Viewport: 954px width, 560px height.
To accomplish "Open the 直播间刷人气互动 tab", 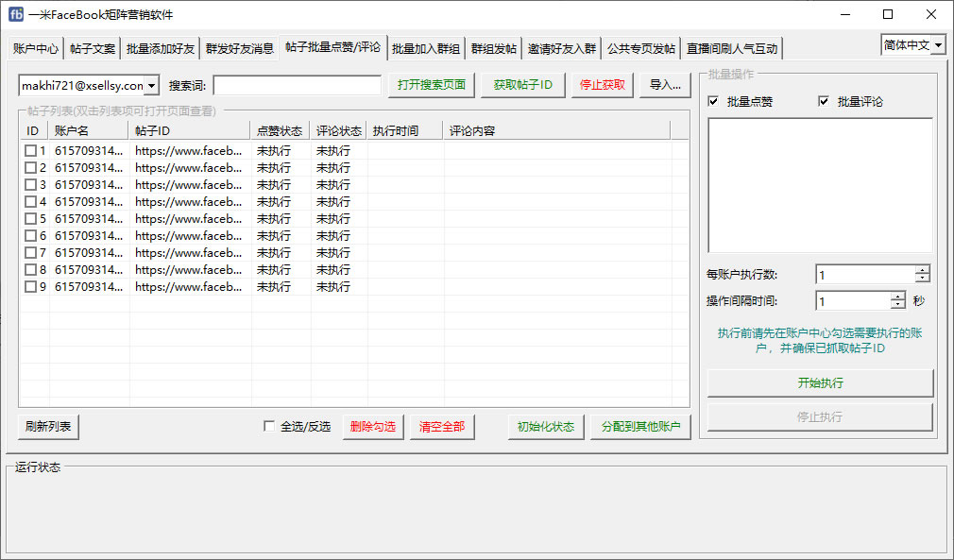I will point(732,49).
